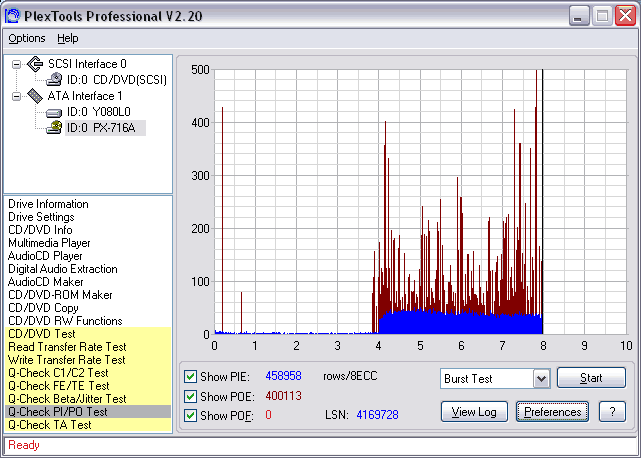Viewport: 641px width, 458px height.
Task: Open AudioCD Player function
Action: click(45, 256)
